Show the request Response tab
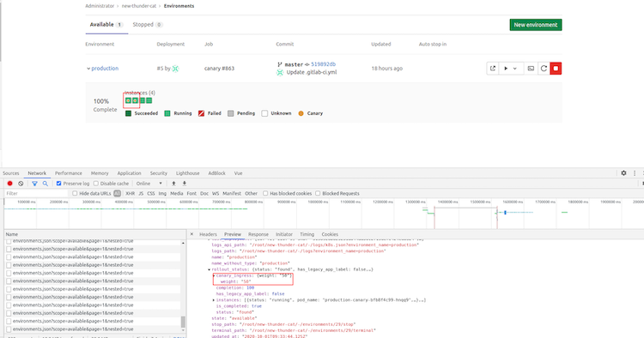Viewport: 644px width, 338px height. (x=258, y=234)
